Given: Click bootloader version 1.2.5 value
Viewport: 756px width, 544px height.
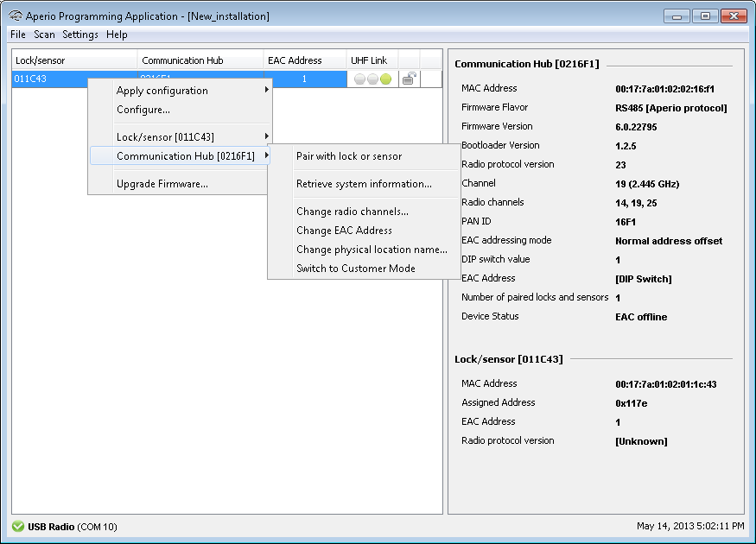Looking at the screenshot, I should (x=626, y=146).
